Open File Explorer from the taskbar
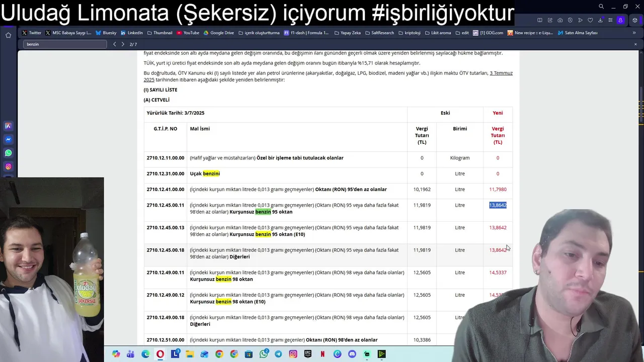 click(x=190, y=354)
